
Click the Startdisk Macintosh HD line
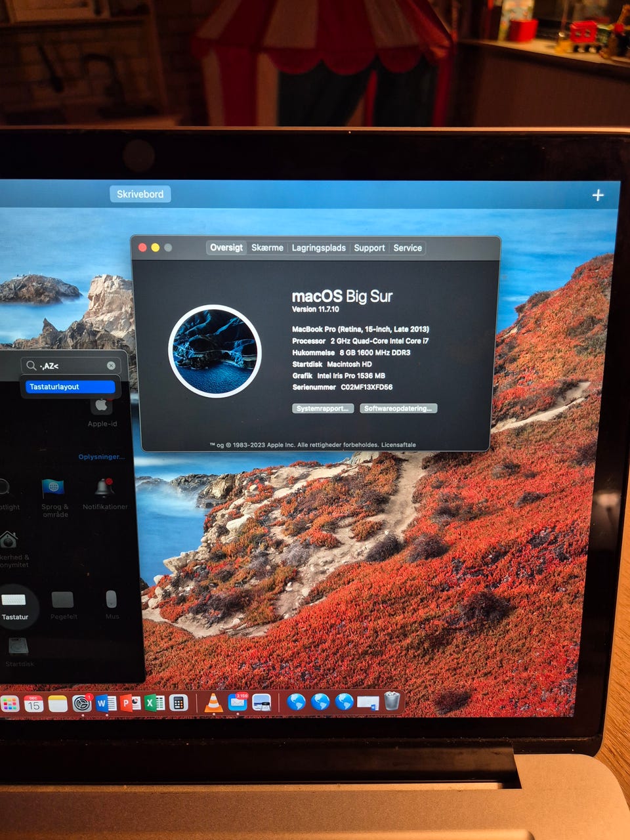[x=332, y=364]
